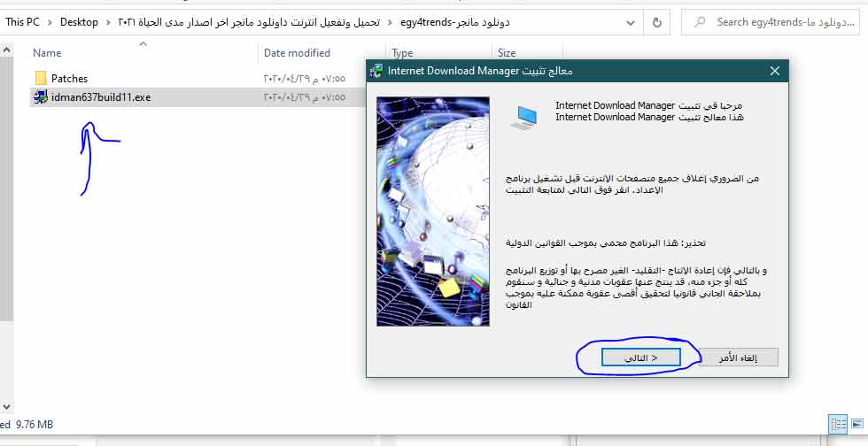
Task: Open the address bar history dropdown
Action: [630, 23]
